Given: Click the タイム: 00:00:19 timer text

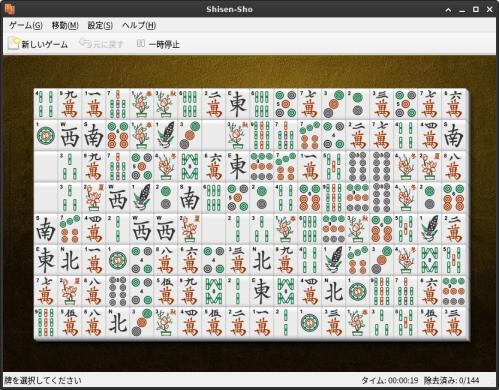Looking at the screenshot, I should click(x=390, y=380).
